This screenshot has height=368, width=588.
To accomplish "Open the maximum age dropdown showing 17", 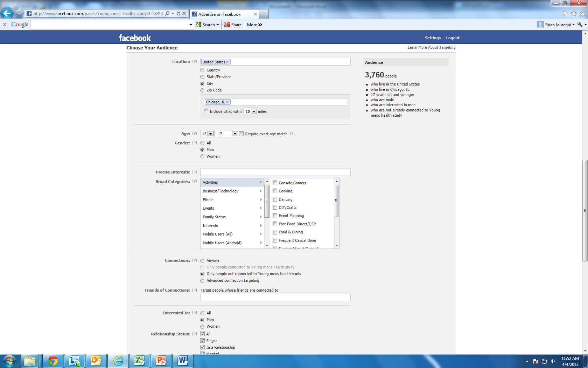I will (235, 134).
